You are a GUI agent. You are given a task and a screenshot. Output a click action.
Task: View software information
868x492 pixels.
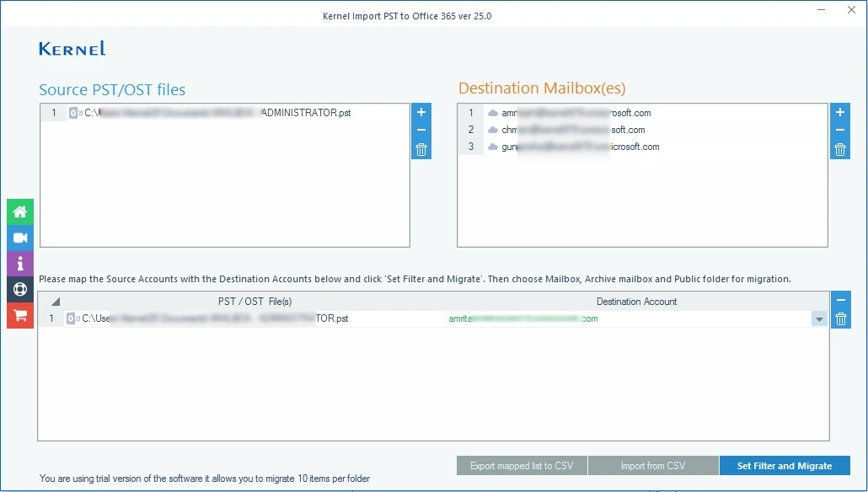click(19, 264)
